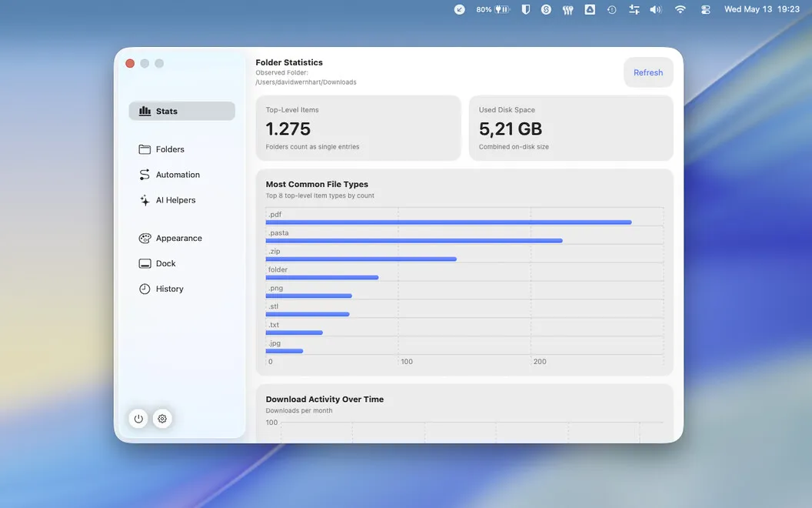Image resolution: width=812 pixels, height=508 pixels.
Task: Click the ".txt" file type label
Action: pyautogui.click(x=274, y=325)
